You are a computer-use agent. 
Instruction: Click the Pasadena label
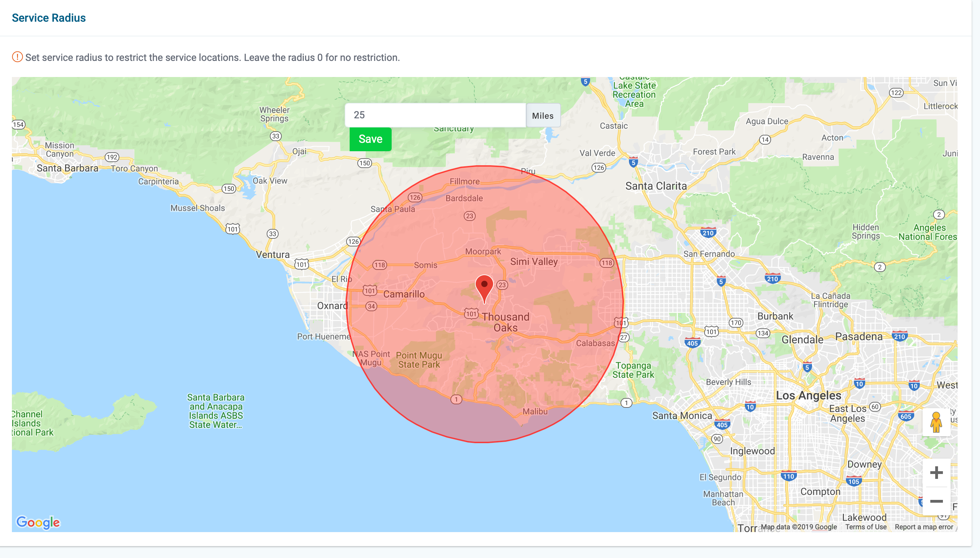click(x=859, y=336)
